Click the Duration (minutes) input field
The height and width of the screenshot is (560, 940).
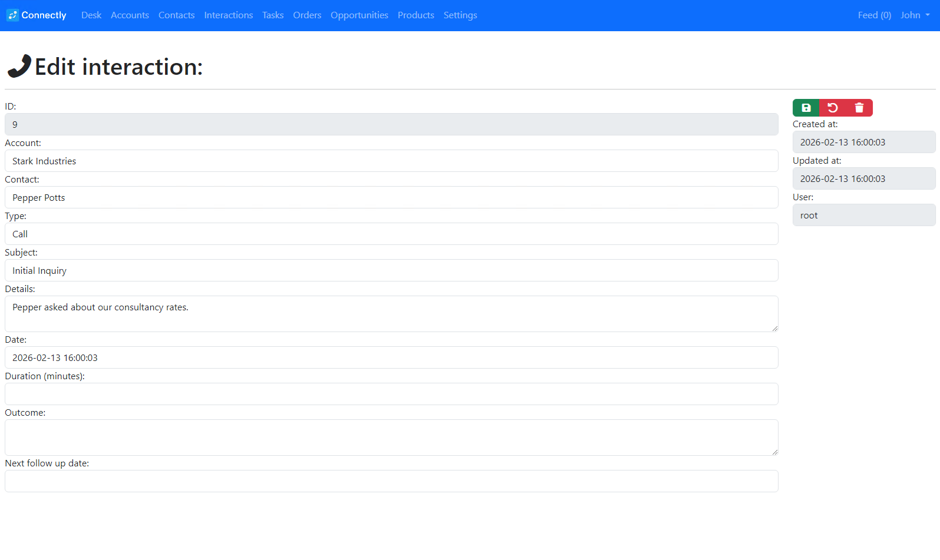point(391,394)
